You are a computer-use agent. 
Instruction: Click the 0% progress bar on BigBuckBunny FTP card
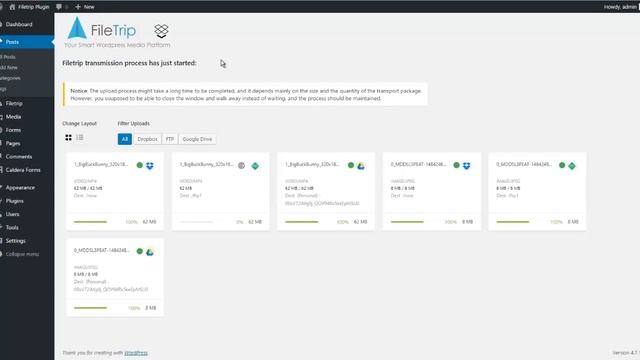pos(196,222)
